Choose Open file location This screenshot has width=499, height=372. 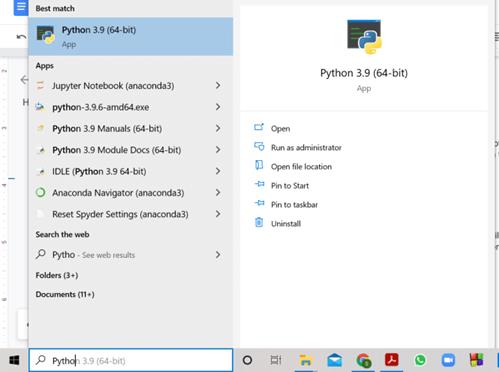tap(301, 167)
